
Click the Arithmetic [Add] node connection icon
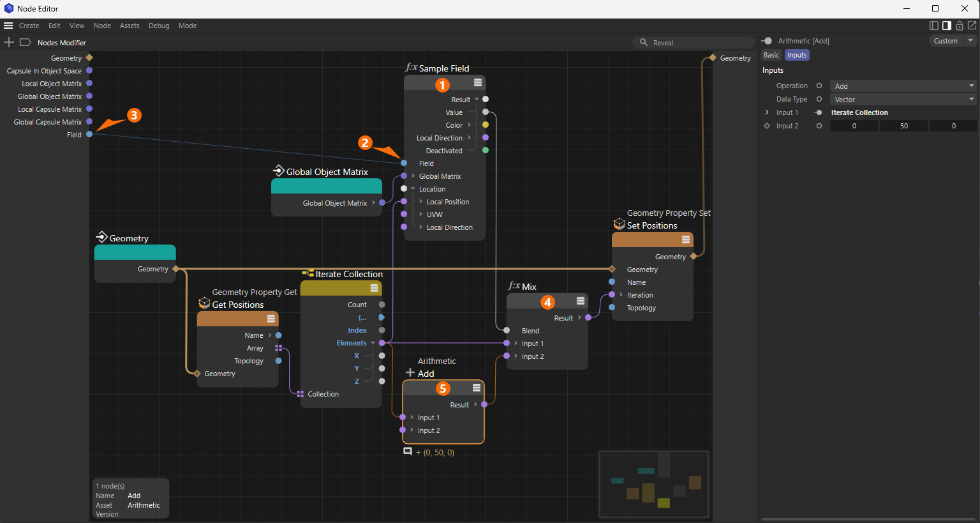pos(767,41)
